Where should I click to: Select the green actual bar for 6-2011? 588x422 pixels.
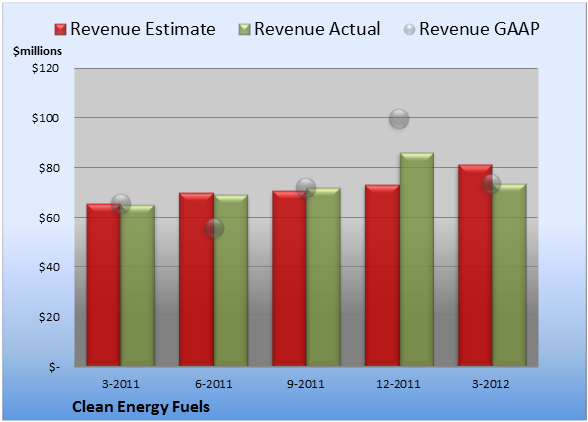[x=231, y=280]
